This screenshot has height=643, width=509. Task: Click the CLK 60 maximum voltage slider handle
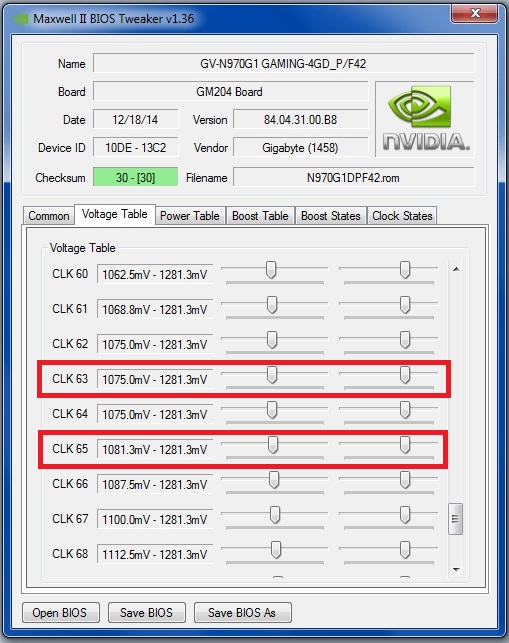tap(405, 270)
